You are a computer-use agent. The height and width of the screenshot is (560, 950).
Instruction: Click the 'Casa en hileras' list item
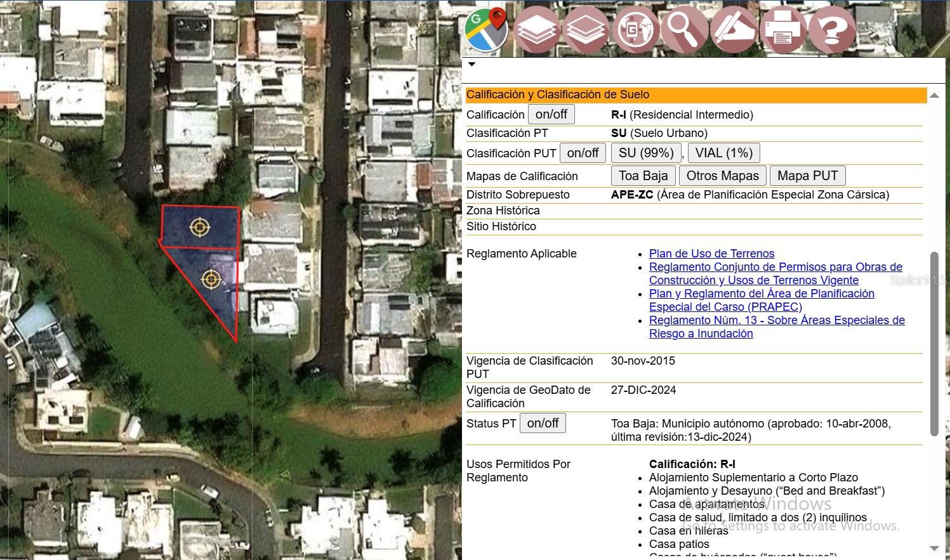pyautogui.click(x=689, y=531)
